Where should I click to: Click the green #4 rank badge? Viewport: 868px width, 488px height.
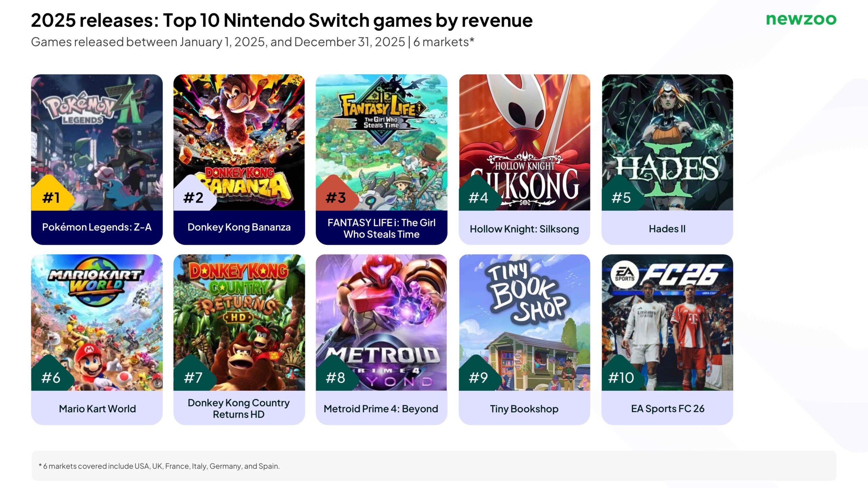[478, 197]
